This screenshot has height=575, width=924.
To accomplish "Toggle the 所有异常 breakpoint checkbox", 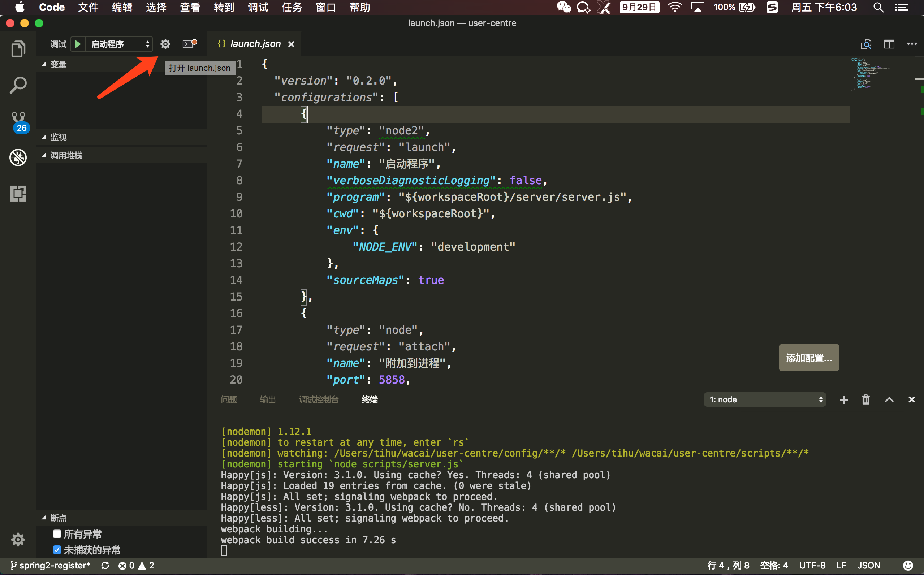I will [57, 534].
